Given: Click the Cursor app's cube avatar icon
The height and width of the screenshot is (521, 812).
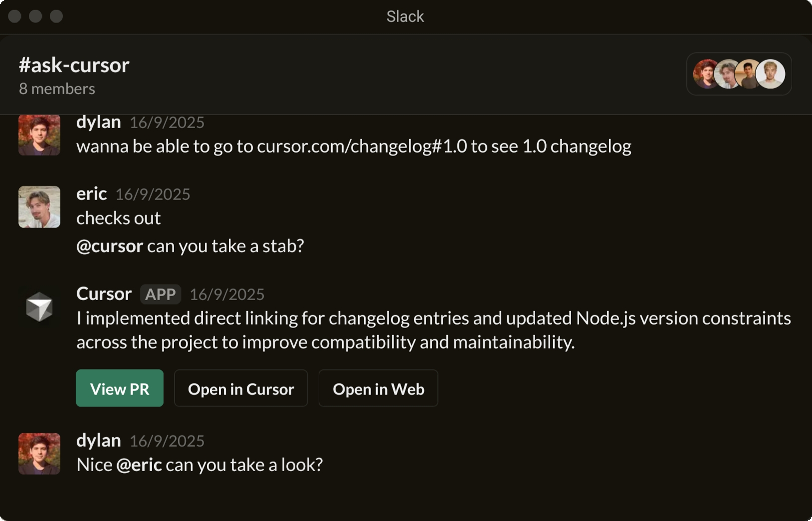Looking at the screenshot, I should click(39, 306).
